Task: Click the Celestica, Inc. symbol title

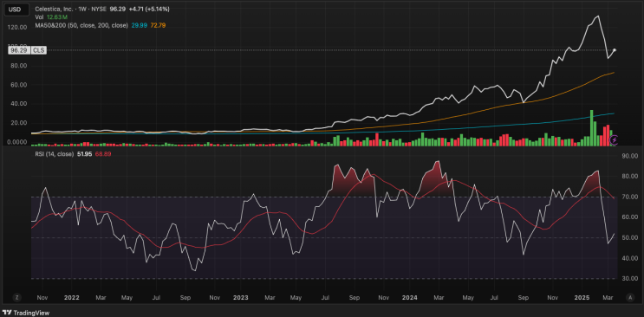Action: pyautogui.click(x=54, y=9)
